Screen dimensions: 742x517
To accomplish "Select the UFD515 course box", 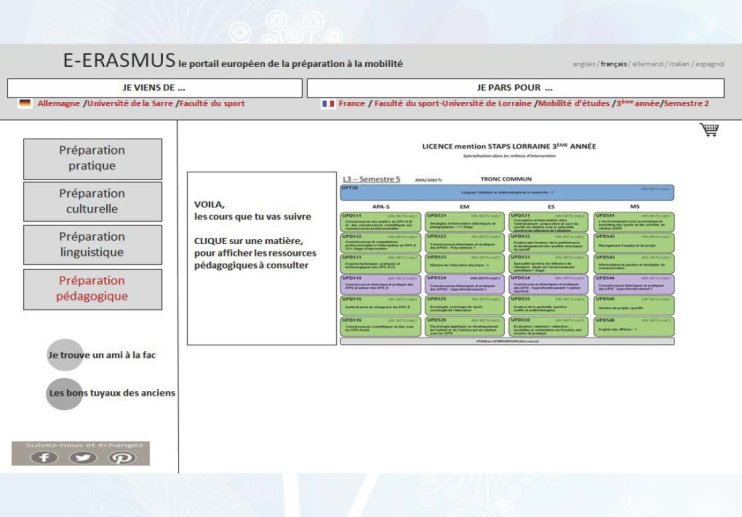I will (380, 306).
